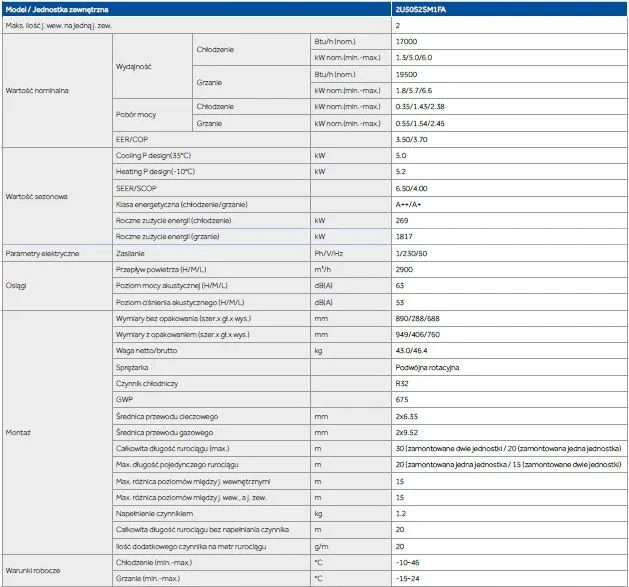The width and height of the screenshot is (629, 587).
Task: Click the 'Wartość nominalna' section label
Action: point(37,91)
